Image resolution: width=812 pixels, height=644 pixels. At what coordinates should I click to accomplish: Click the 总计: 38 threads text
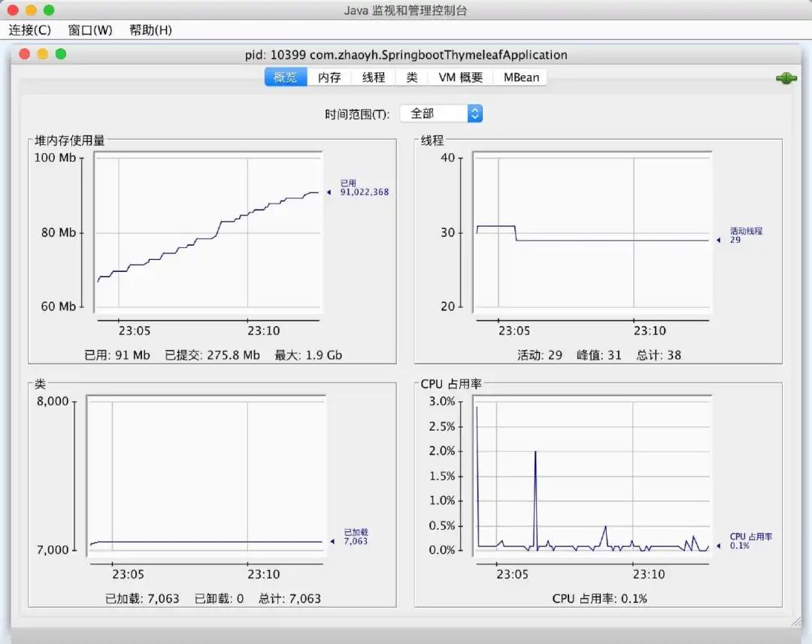click(x=659, y=355)
